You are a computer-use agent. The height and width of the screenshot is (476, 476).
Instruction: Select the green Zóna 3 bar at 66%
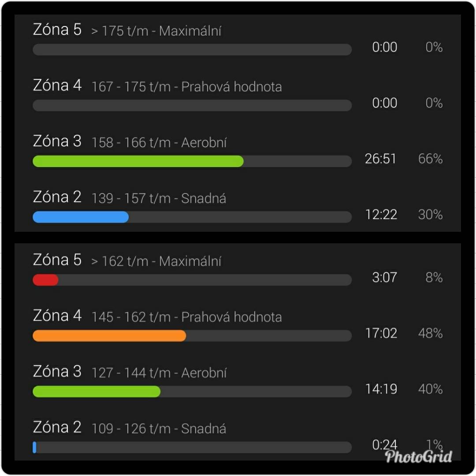[138, 161]
